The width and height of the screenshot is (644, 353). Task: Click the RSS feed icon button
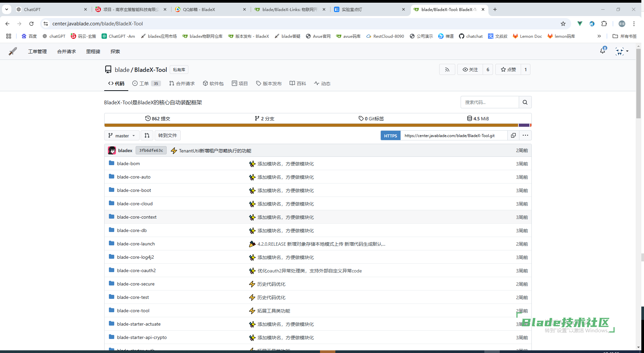447,70
